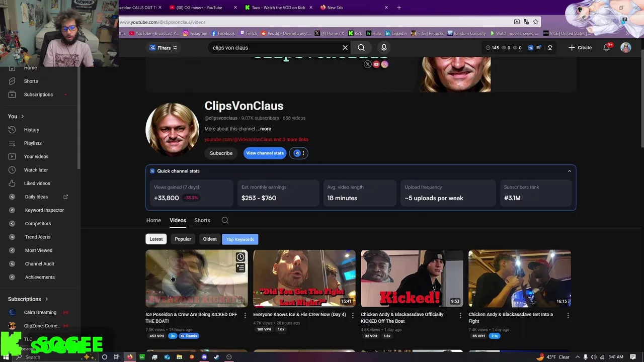Sort videos by Popular
The width and height of the screenshot is (644, 362).
coord(183,239)
